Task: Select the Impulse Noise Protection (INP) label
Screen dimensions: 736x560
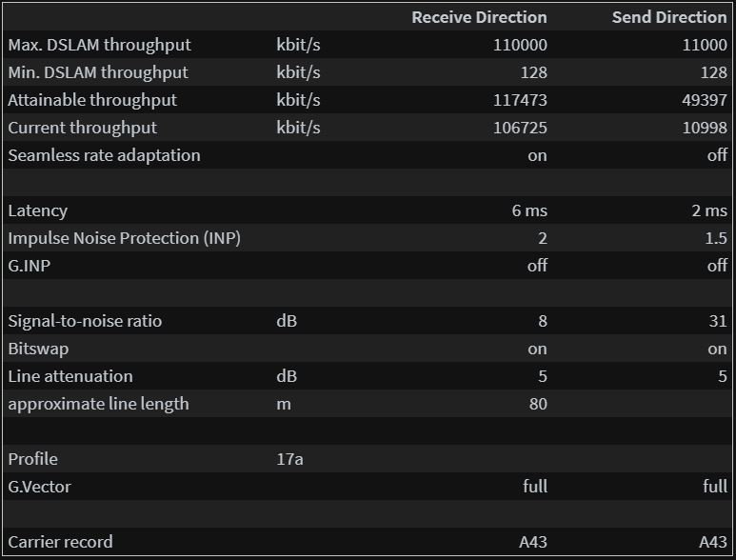Action: tap(125, 238)
